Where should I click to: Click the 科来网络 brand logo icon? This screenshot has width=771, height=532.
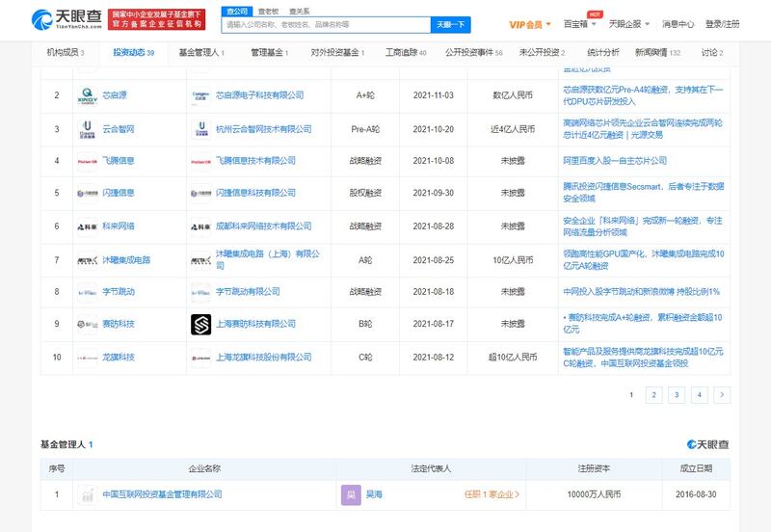point(87,226)
